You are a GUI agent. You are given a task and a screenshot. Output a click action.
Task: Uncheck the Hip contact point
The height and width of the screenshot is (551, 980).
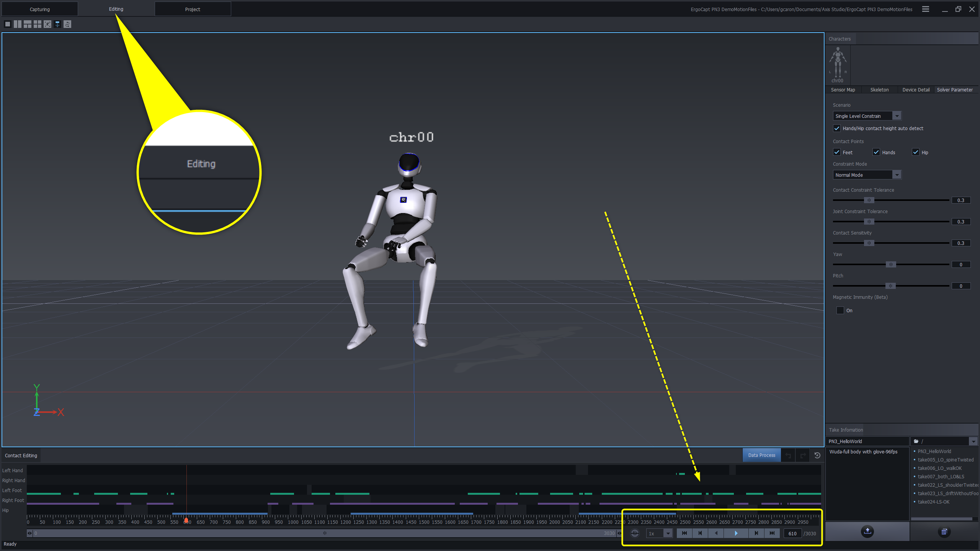[x=915, y=152]
